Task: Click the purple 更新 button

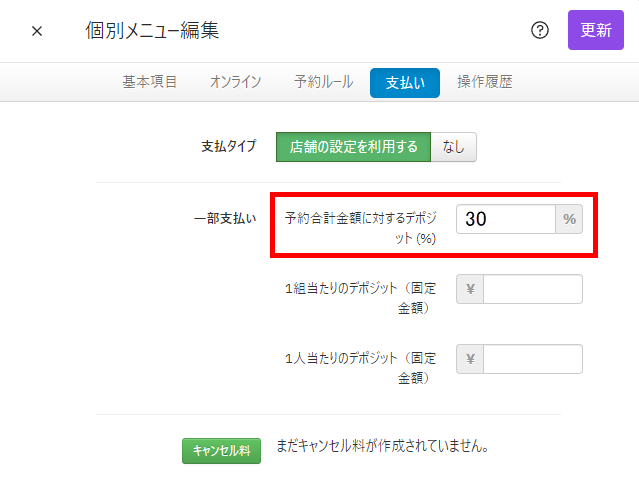Action: click(x=596, y=30)
